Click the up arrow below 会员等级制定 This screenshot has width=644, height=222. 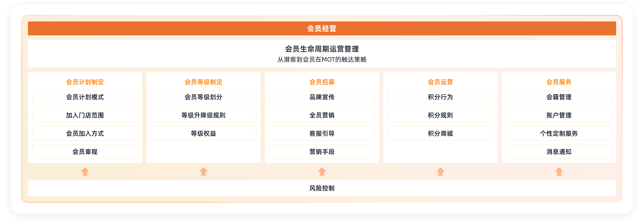click(x=203, y=172)
